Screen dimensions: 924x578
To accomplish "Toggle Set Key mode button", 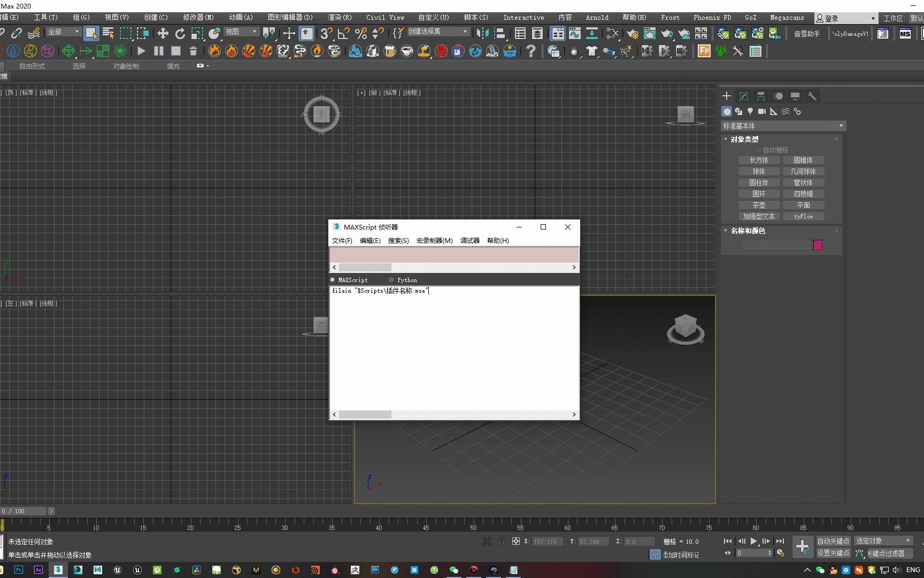I will pos(833,553).
